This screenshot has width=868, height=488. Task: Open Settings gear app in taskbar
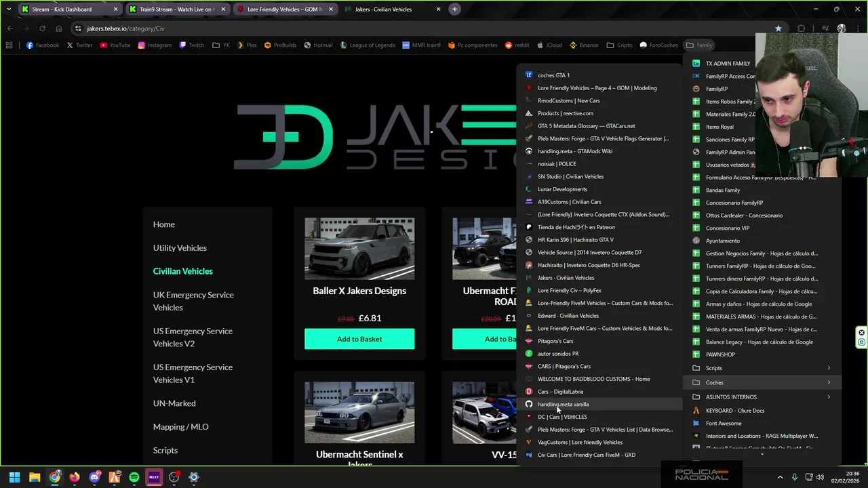[194, 477]
